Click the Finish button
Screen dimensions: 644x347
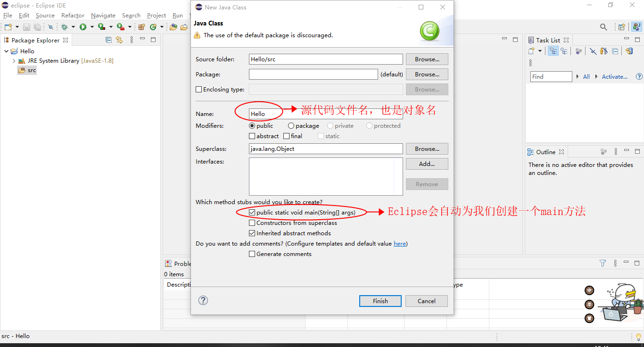pyautogui.click(x=380, y=301)
